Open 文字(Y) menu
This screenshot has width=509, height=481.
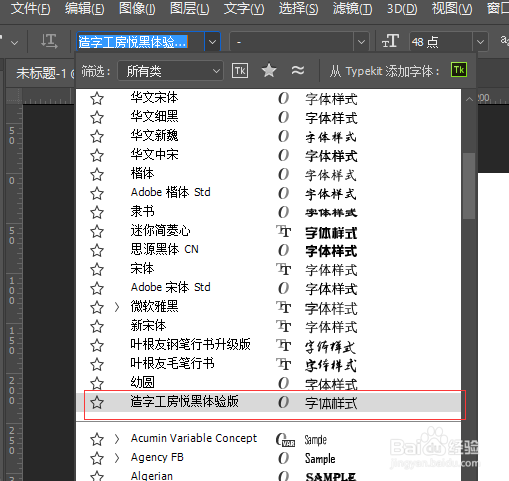[244, 8]
